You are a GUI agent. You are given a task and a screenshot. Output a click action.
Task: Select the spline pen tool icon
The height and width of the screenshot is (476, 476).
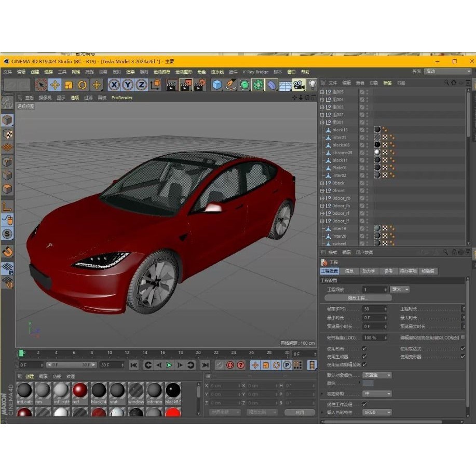[230, 85]
